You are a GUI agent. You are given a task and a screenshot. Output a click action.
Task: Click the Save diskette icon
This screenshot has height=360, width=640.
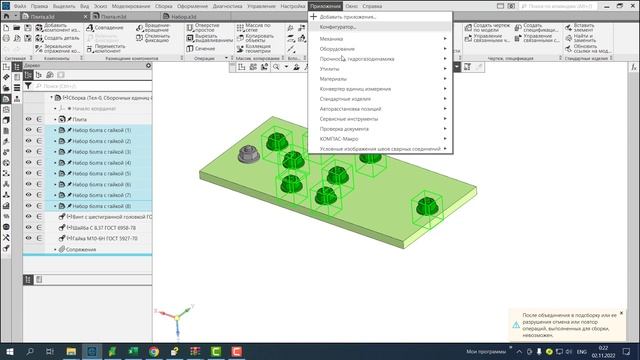pos(28,28)
